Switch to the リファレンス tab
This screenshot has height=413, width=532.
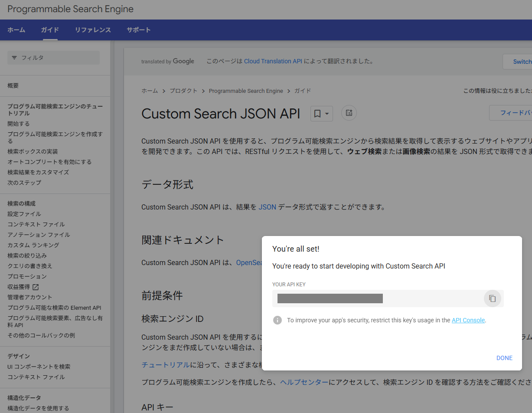pyautogui.click(x=92, y=29)
